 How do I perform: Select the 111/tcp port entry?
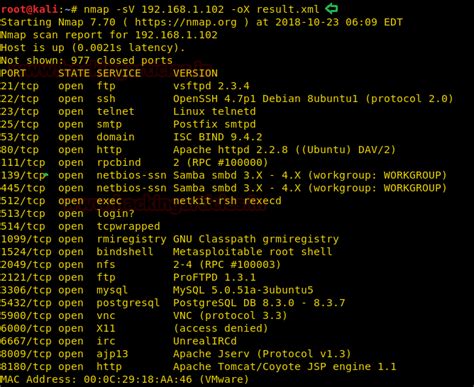(23, 163)
